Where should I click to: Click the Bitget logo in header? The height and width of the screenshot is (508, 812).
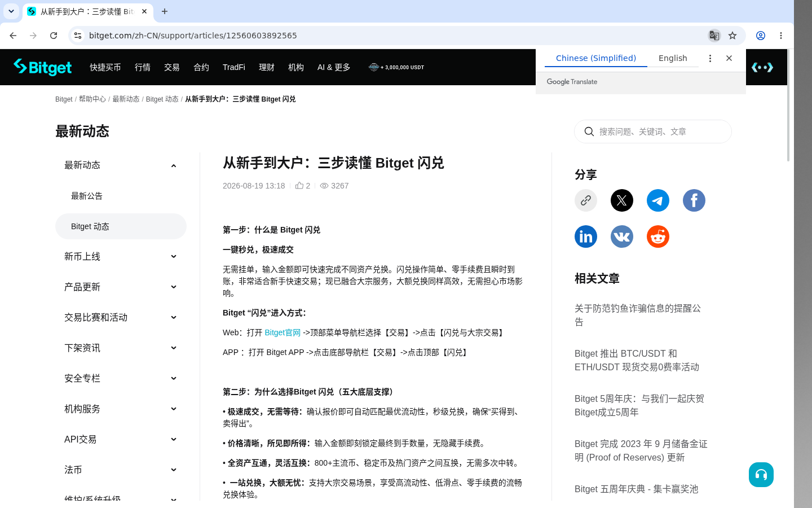coord(43,67)
